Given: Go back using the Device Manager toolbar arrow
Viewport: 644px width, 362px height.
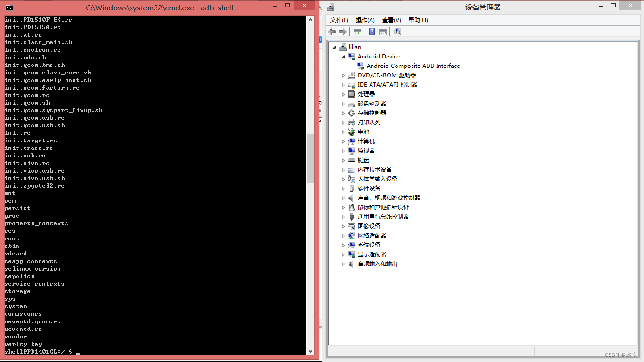Looking at the screenshot, I should [332, 32].
